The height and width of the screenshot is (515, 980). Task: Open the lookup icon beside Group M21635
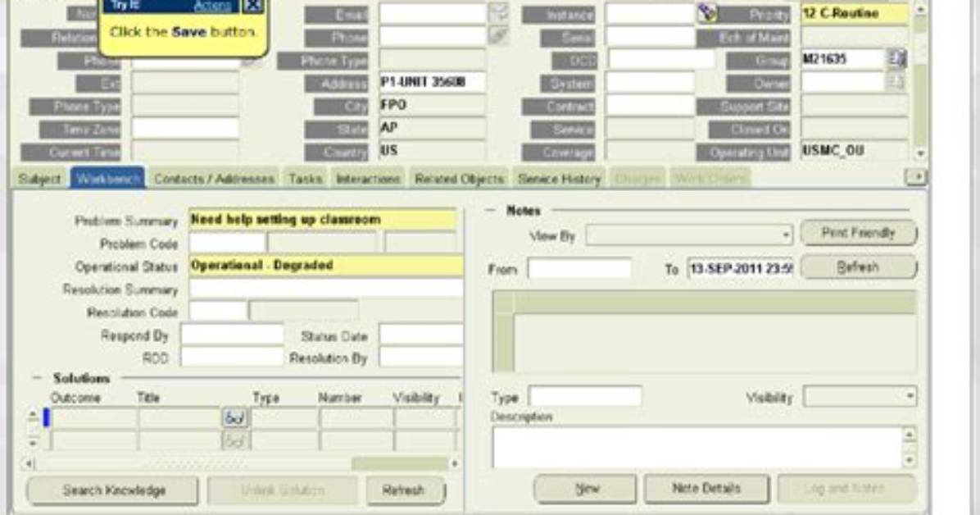(x=897, y=59)
